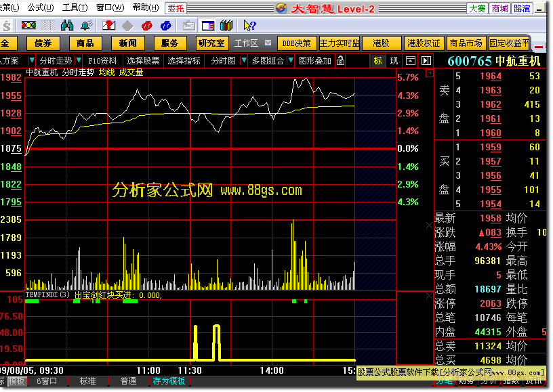553x392 pixels.
Task: Select the 普通 bottom tab
Action: tap(128, 380)
